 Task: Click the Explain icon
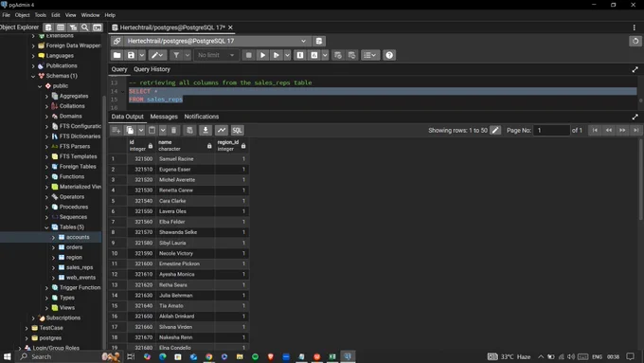click(300, 55)
